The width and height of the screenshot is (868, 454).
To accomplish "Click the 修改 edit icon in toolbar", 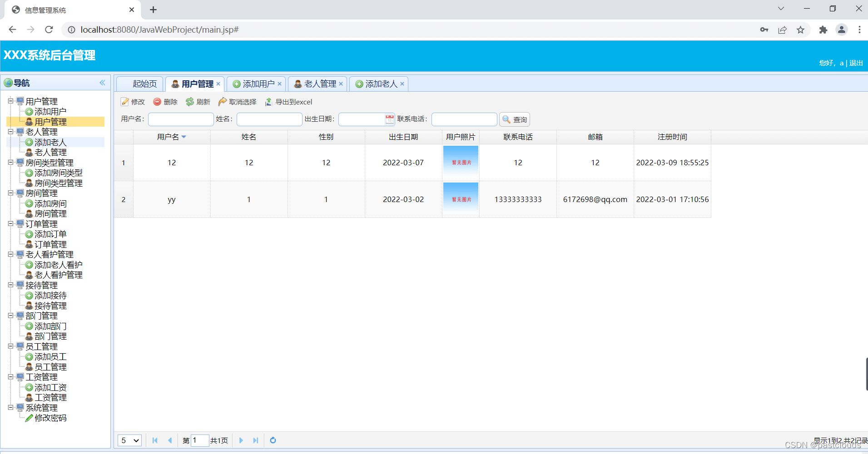I will (125, 102).
